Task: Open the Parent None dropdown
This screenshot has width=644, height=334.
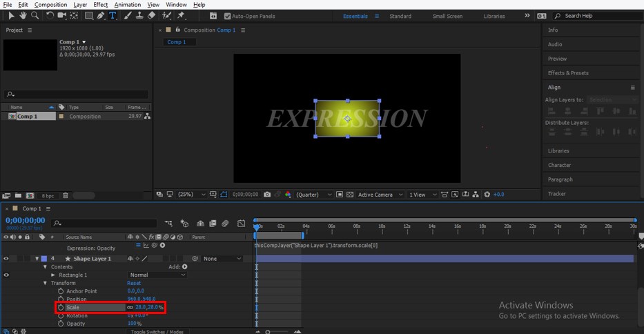Action: [222, 259]
